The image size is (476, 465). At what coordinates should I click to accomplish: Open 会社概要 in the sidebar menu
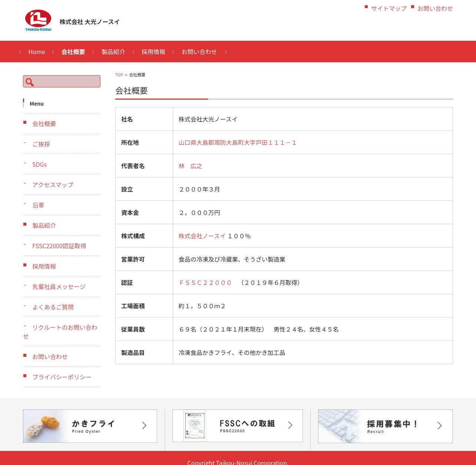coord(44,124)
